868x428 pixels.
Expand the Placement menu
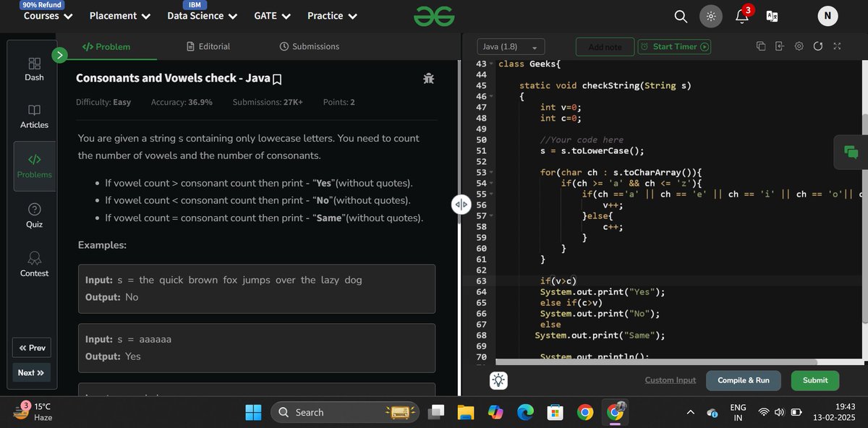coord(120,15)
